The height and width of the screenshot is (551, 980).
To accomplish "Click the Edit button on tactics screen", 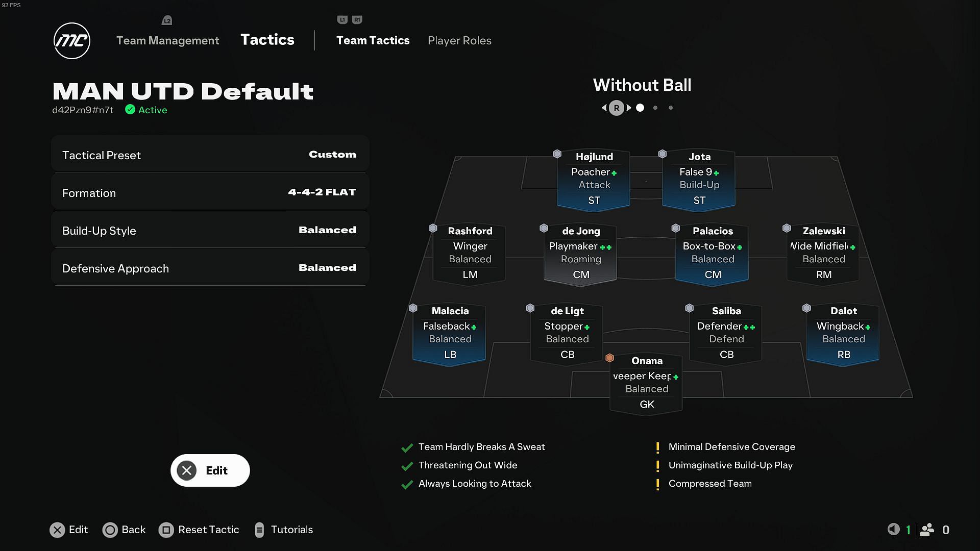I will tap(210, 469).
